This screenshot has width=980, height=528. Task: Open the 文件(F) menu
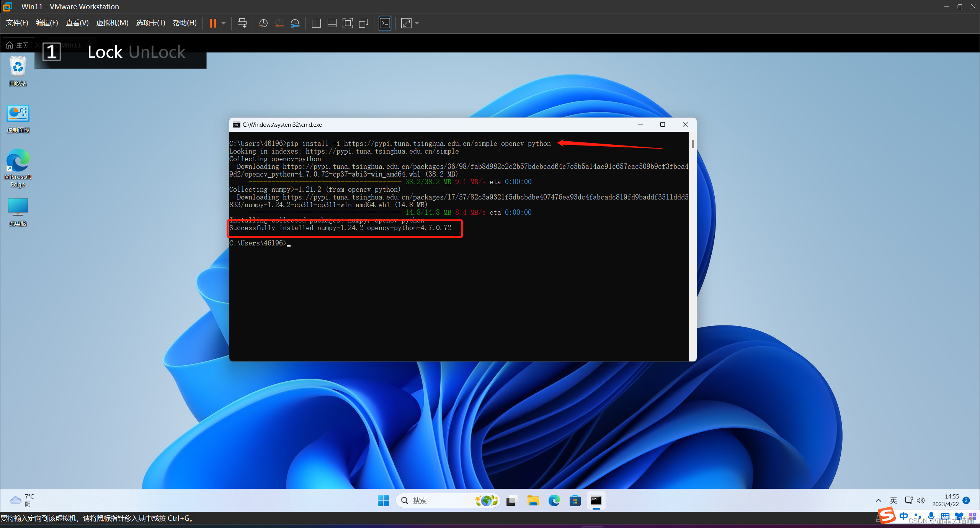tap(17, 23)
